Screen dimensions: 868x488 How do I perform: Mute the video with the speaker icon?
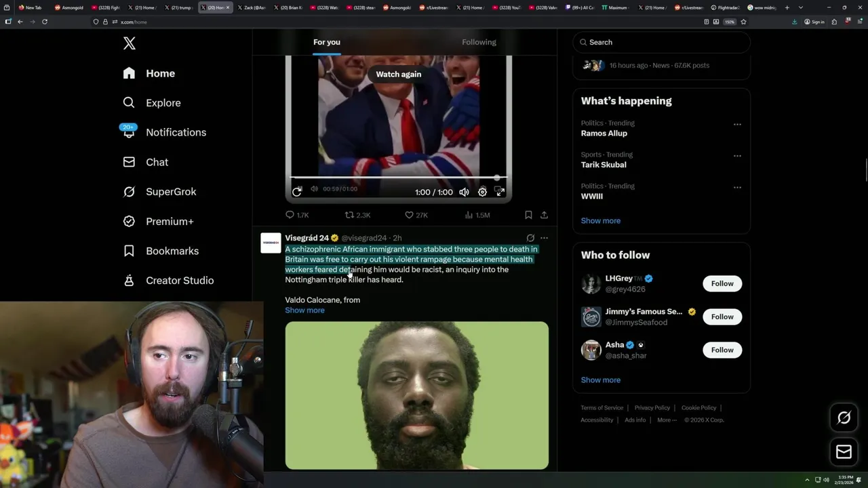[x=464, y=192]
